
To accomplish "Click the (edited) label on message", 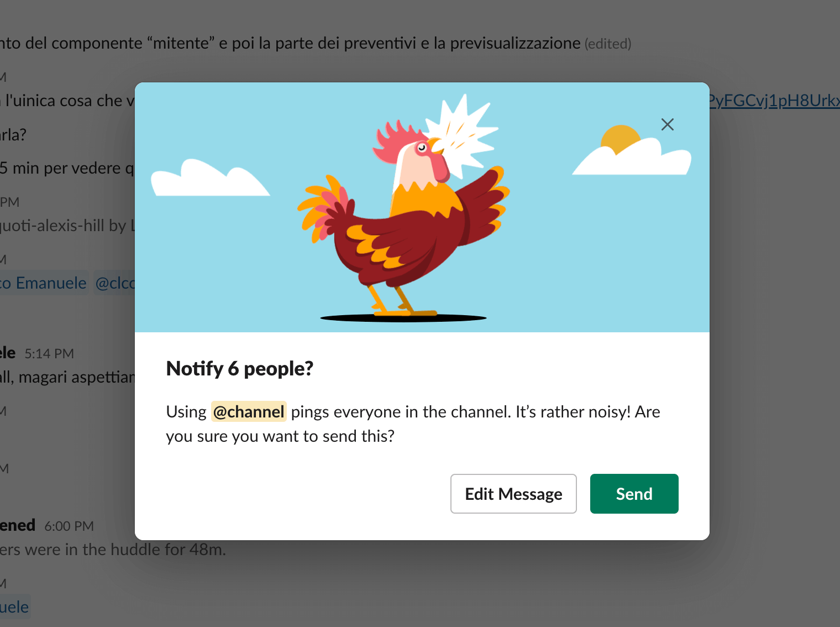I will [x=608, y=44].
